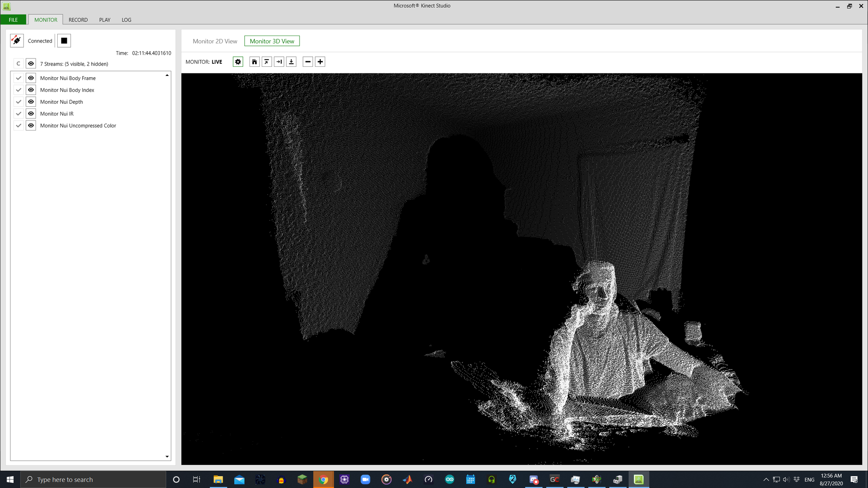This screenshot has width=868, height=488.
Task: Open the 3D view settings gear
Action: point(238,62)
